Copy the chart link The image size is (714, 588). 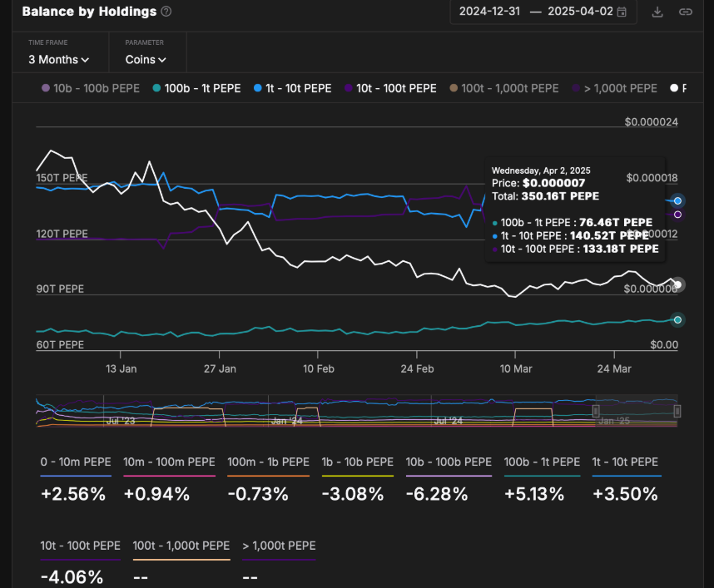coord(686,12)
